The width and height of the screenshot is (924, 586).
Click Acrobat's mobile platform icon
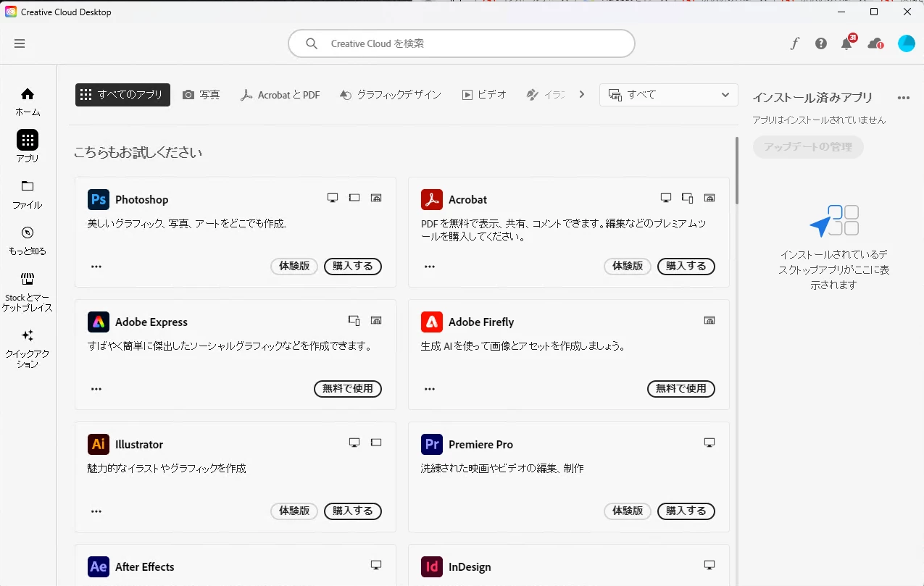tap(688, 198)
